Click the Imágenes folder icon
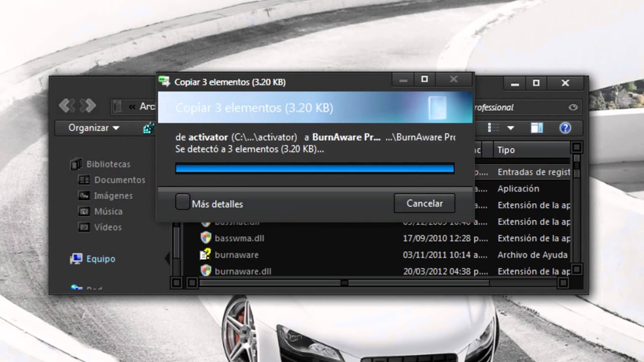Viewport: 644px width, 362px height. (x=85, y=196)
